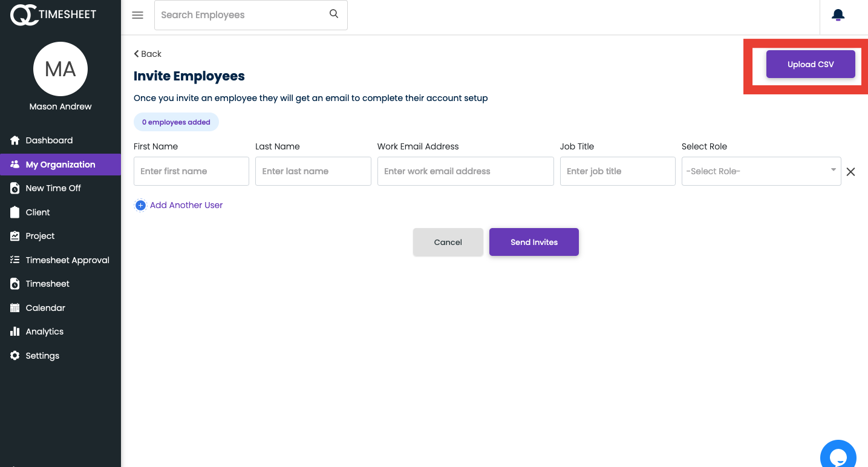868x467 pixels.
Task: Open the Analytics sidebar icon
Action: tap(14, 331)
